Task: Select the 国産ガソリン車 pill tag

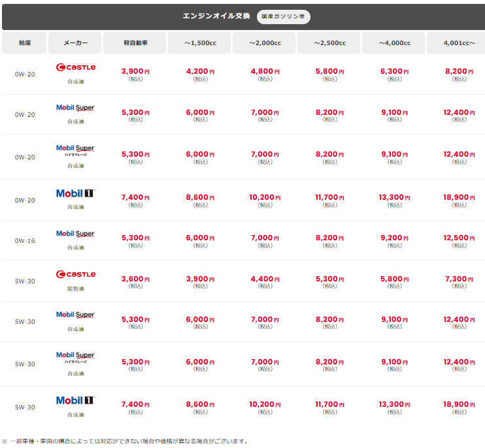Action: click(283, 16)
